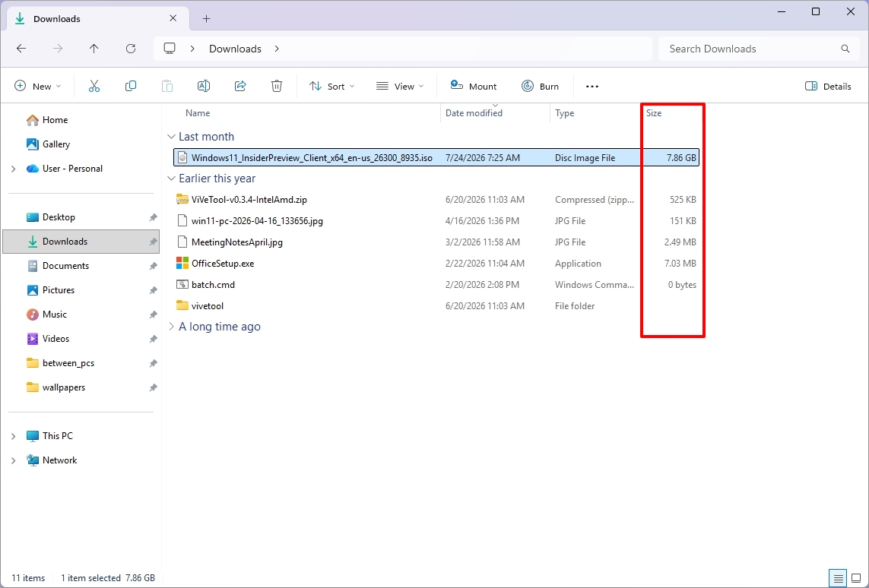Image resolution: width=869 pixels, height=588 pixels.
Task: Click the Paste clipboard icon
Action: 167,86
